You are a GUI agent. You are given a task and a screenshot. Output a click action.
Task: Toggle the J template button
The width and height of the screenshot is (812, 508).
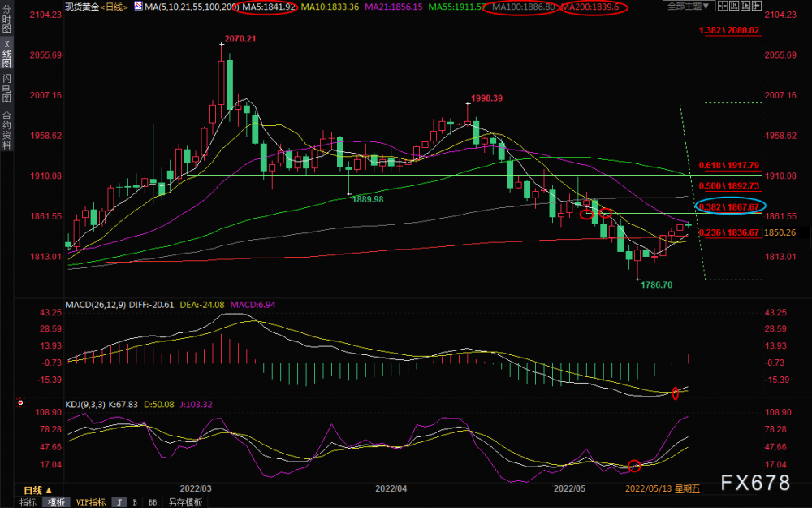click(x=119, y=502)
